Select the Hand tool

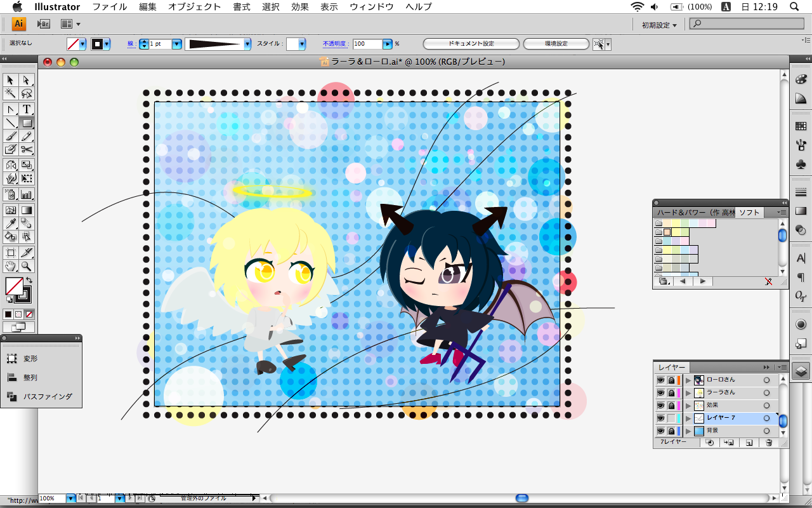pyautogui.click(x=10, y=266)
